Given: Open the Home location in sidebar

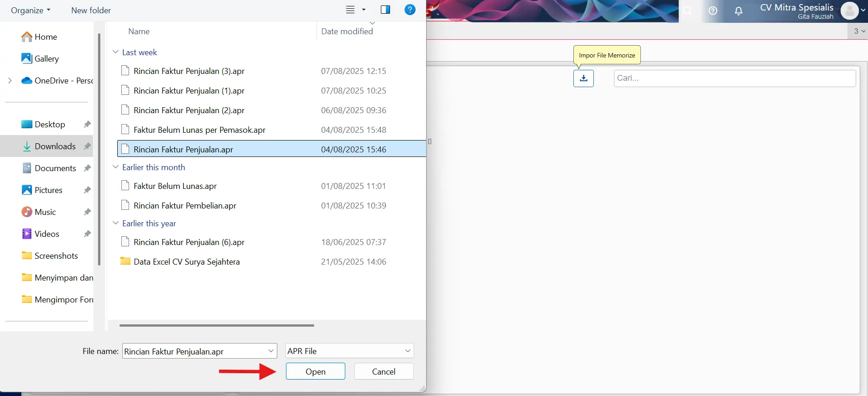Looking at the screenshot, I should tap(46, 37).
